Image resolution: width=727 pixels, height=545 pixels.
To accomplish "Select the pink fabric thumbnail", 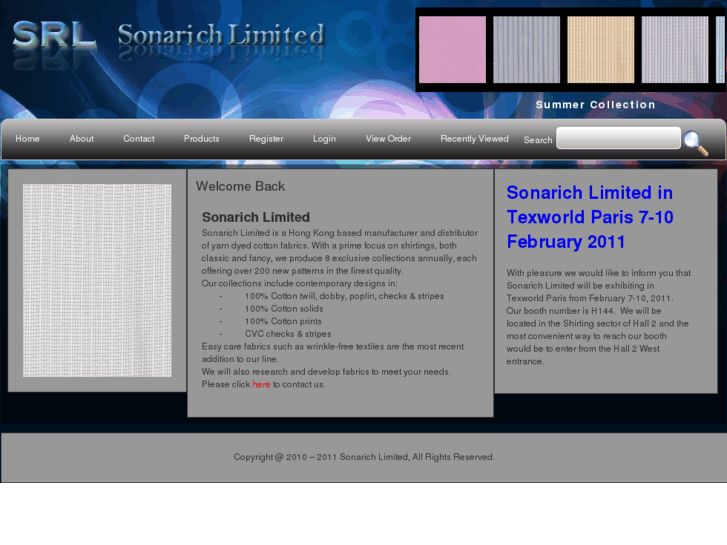I will (452, 50).
